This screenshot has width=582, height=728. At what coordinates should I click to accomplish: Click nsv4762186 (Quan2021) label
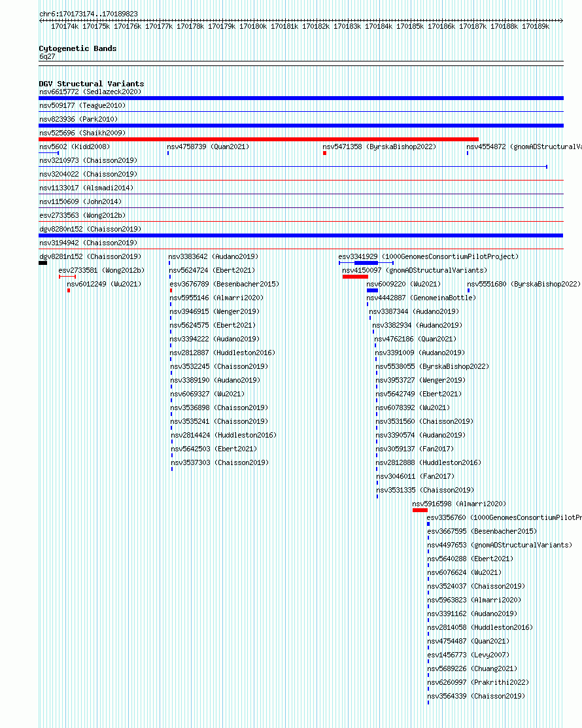(x=415, y=339)
